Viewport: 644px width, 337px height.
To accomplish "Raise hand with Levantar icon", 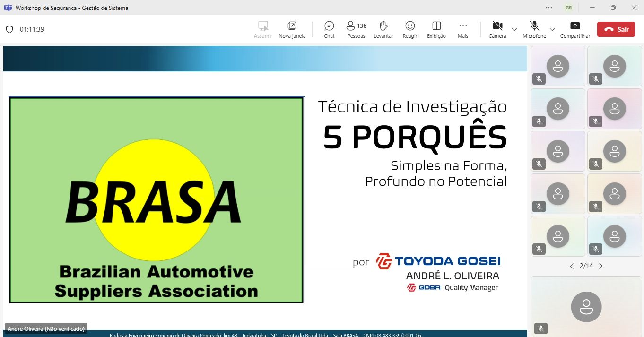I will coord(383,29).
